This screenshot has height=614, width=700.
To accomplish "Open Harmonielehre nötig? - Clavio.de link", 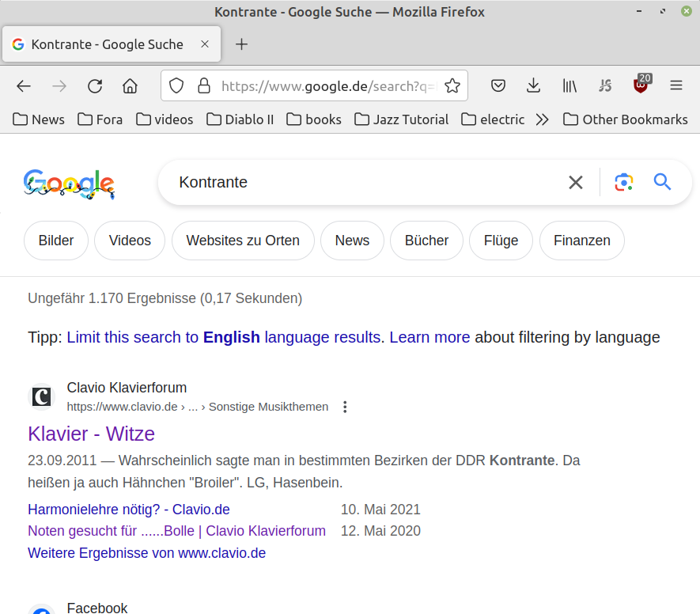I will pos(129,510).
